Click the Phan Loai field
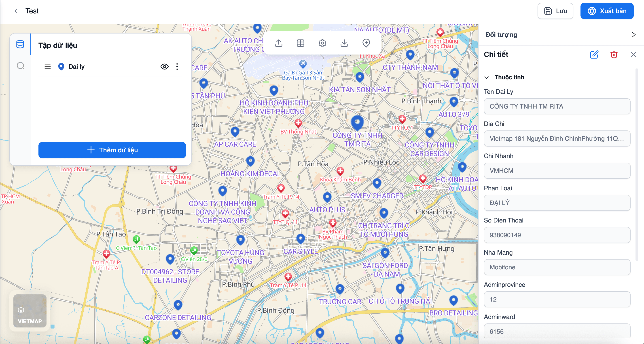644x344 pixels. coord(557,203)
